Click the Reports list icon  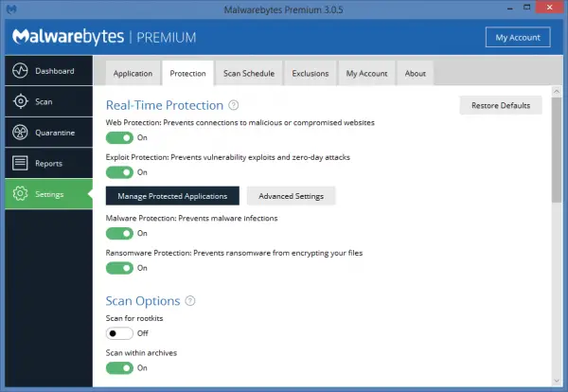[21, 163]
